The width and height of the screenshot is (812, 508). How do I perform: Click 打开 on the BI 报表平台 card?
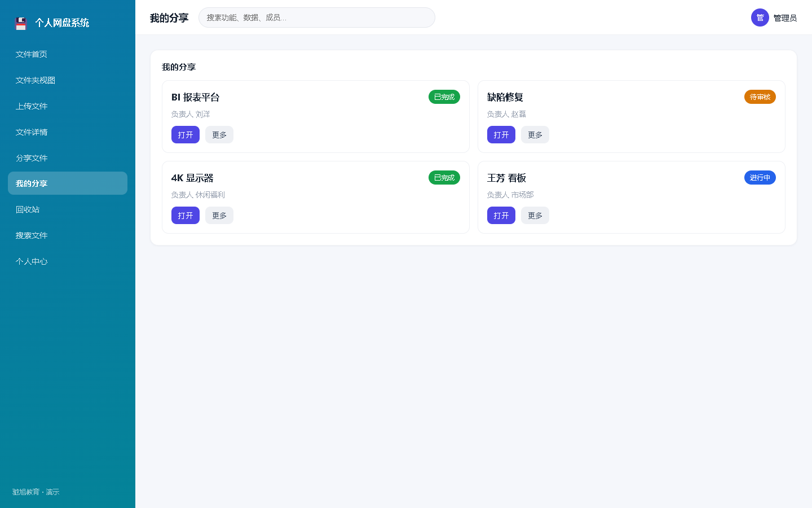click(186, 135)
